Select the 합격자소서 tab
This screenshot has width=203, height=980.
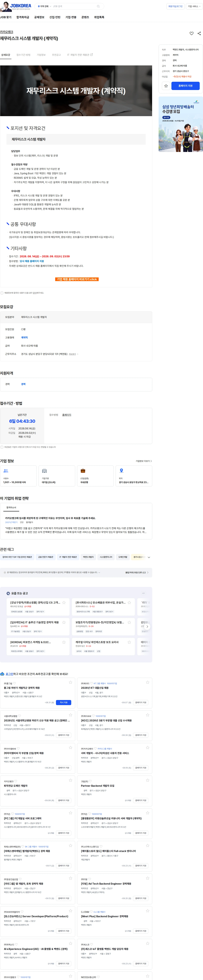[x=11, y=508]
